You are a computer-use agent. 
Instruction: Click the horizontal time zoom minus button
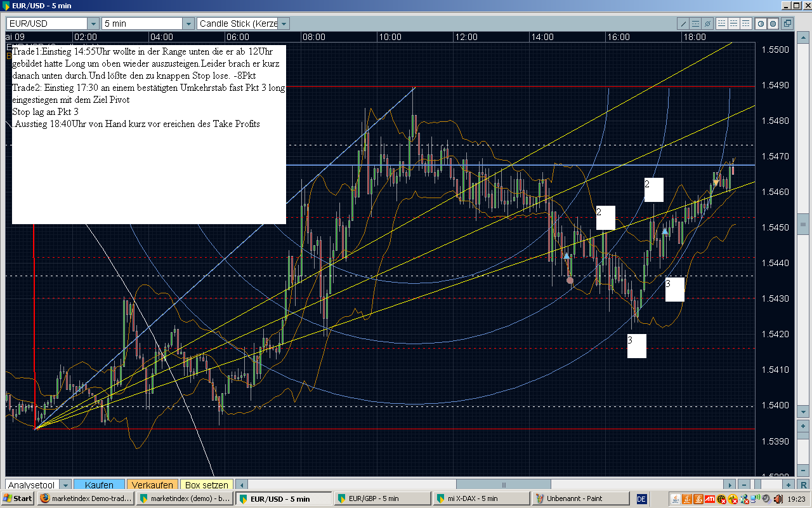[x=745, y=485]
